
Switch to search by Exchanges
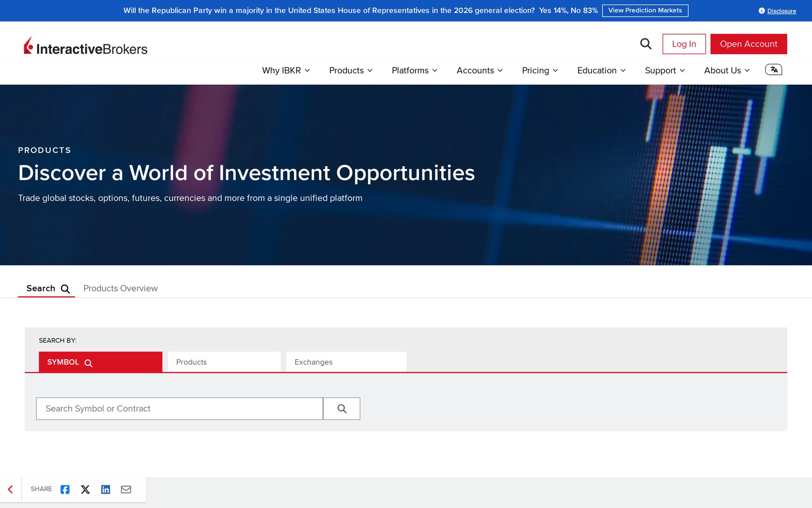[346, 362]
